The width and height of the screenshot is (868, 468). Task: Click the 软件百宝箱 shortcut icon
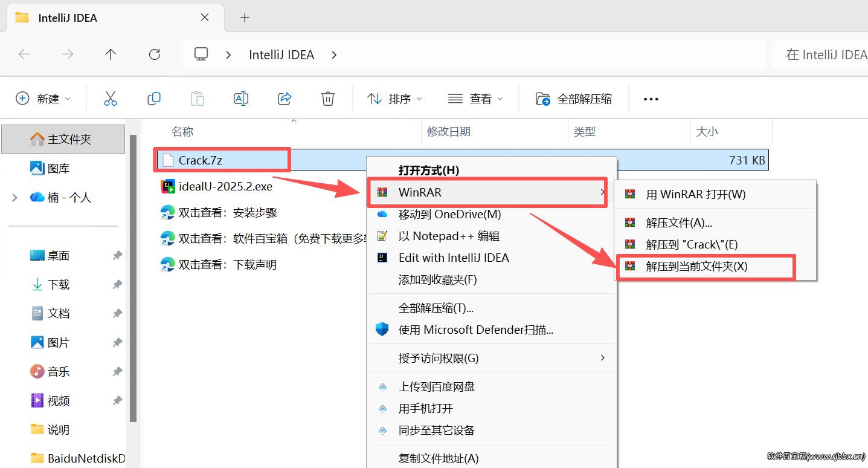[167, 239]
